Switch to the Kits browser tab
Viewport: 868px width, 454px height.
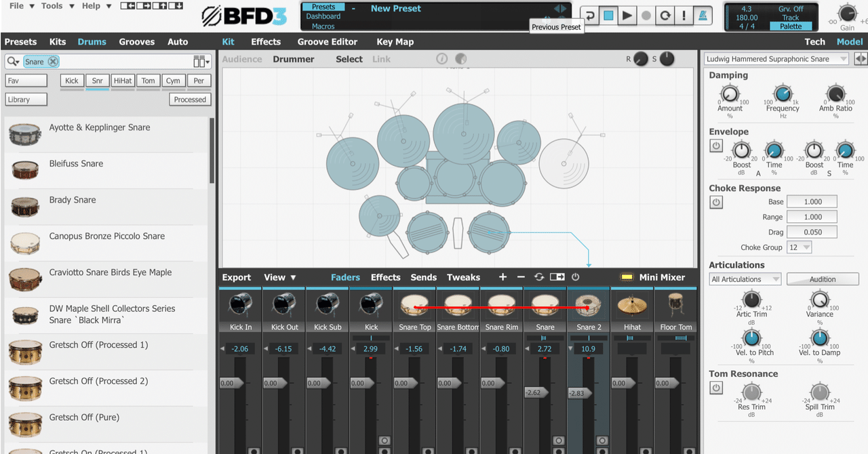57,42
